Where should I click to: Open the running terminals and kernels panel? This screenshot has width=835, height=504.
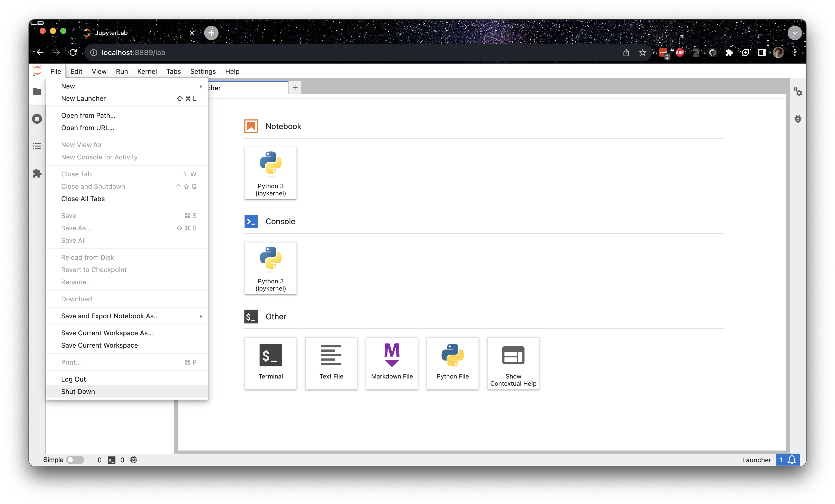pyautogui.click(x=37, y=118)
